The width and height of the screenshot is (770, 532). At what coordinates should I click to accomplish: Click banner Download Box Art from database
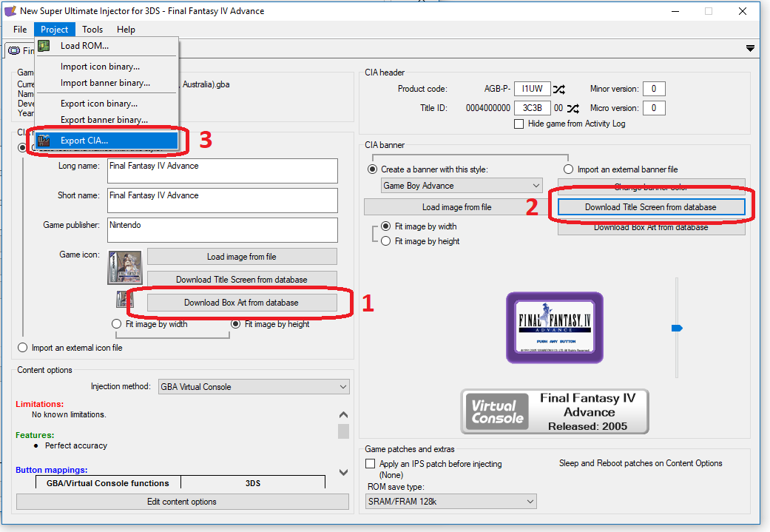pyautogui.click(x=651, y=227)
